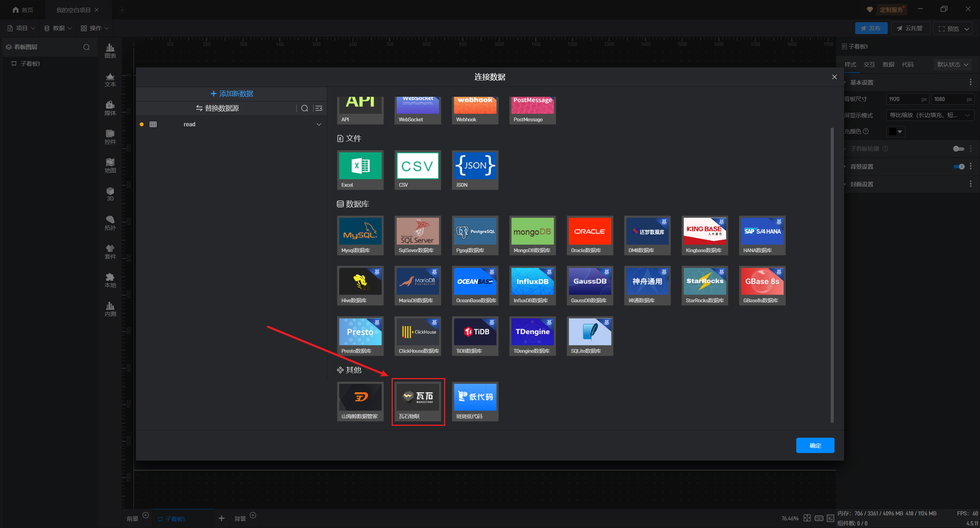Screen dimensions: 980x528
Task: Pick the TiDB数据库 tile
Action: tap(475, 336)
